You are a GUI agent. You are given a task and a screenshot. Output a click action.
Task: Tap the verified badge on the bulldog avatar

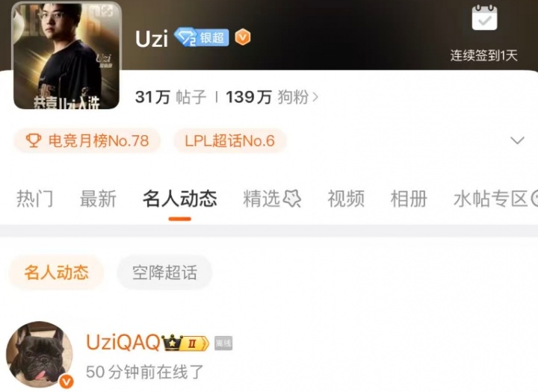[66, 381]
